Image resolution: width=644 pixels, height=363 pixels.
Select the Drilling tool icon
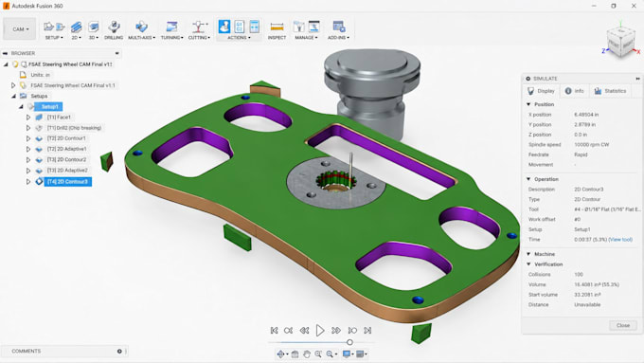pyautogui.click(x=114, y=27)
